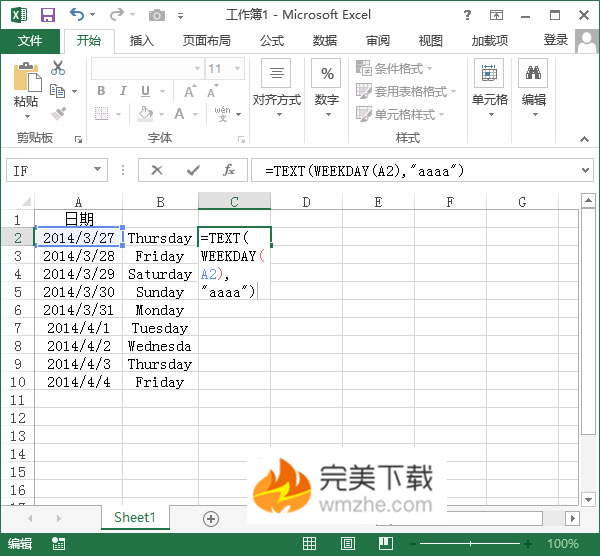Click the 100% zoom level
This screenshot has width=600, height=556.
(x=562, y=544)
